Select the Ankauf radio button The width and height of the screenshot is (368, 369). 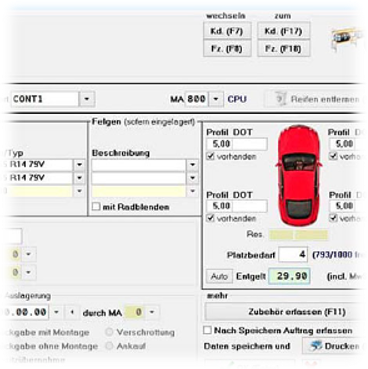coord(109,346)
